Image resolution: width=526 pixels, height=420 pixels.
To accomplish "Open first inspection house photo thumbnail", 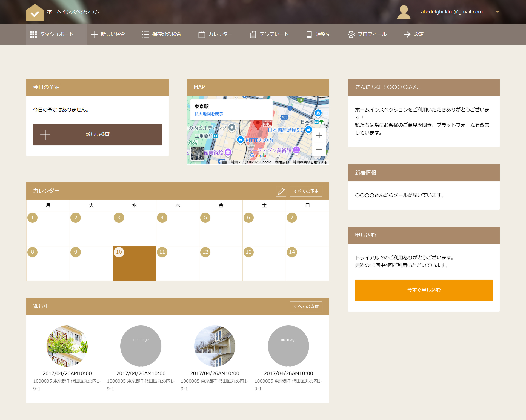I will [x=67, y=346].
